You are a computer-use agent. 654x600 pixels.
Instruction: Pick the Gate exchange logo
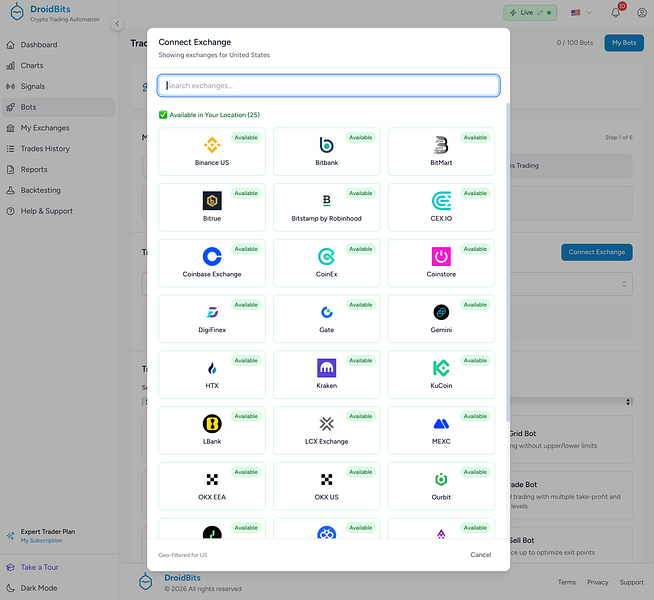click(327, 312)
